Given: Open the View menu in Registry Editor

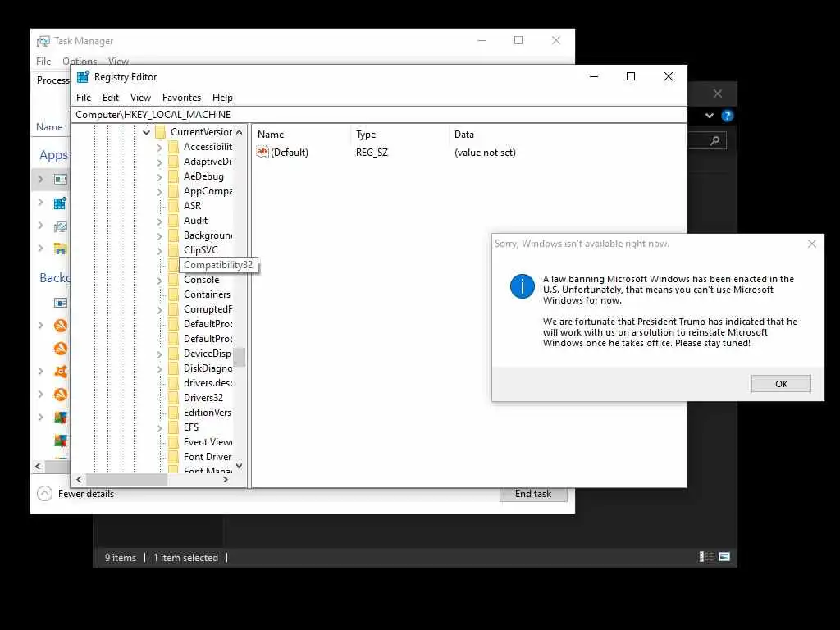Looking at the screenshot, I should pos(140,98).
